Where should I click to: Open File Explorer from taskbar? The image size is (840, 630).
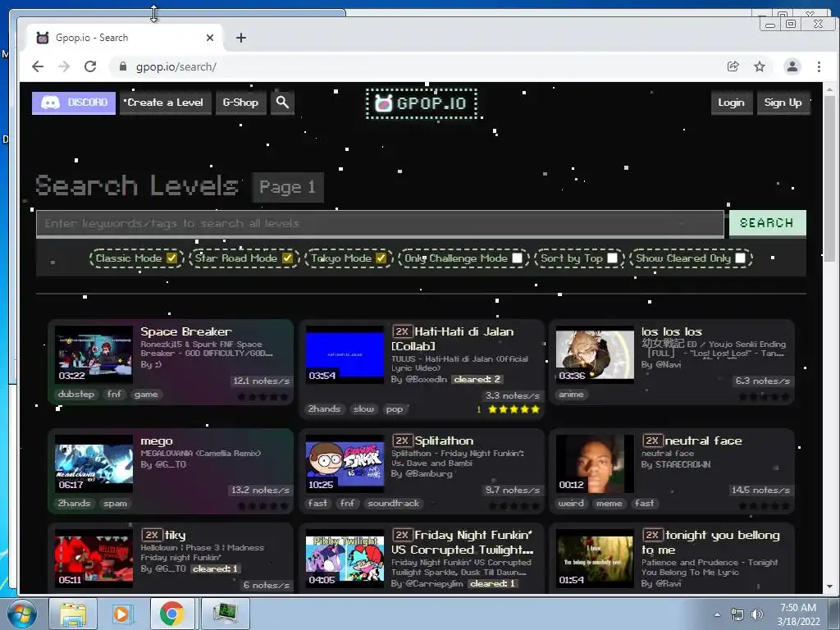pos(73,614)
